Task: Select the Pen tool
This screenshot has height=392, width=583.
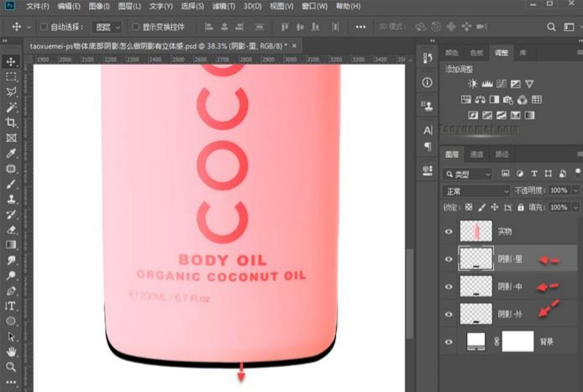Action: point(11,290)
